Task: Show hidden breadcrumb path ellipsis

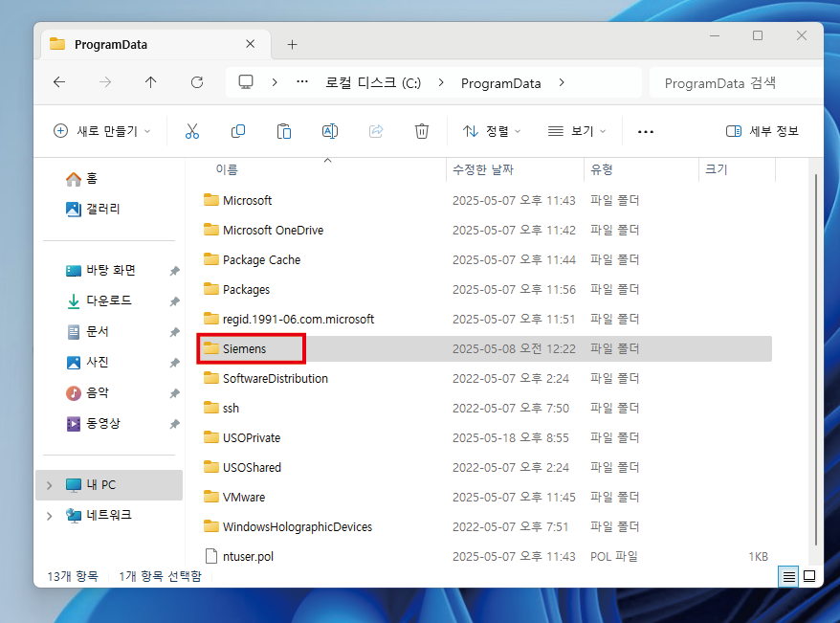Action: click(302, 82)
